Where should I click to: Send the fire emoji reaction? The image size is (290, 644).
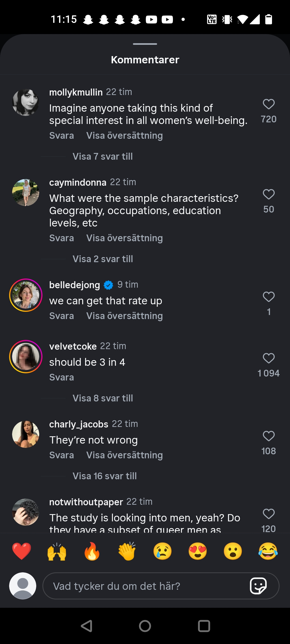coord(92,551)
